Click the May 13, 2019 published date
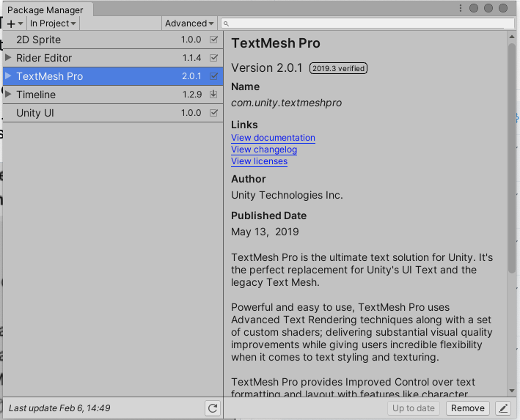 tap(265, 232)
